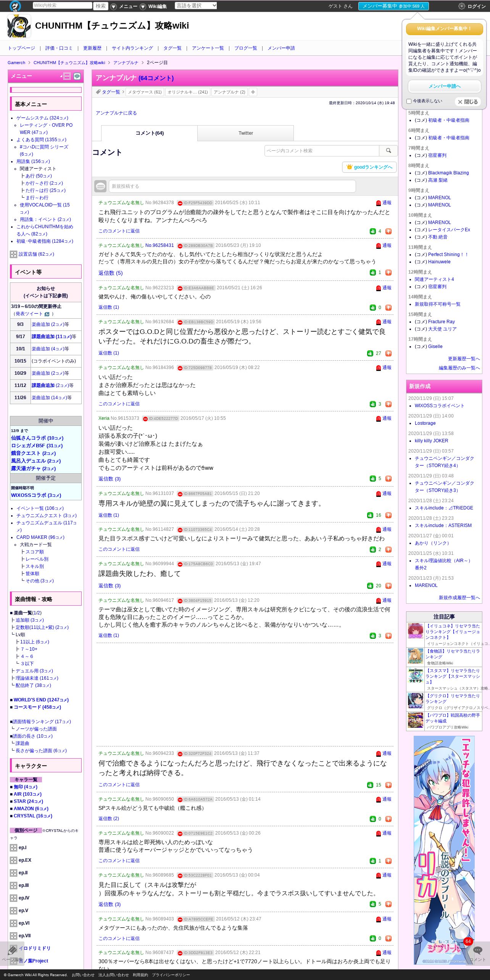Select the コメント(64) tab
This screenshot has width=490, height=980.
[x=149, y=133]
